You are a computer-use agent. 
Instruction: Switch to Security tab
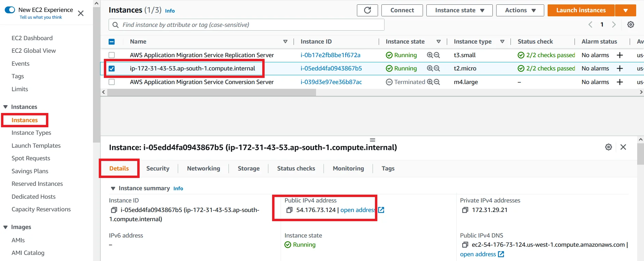point(158,168)
